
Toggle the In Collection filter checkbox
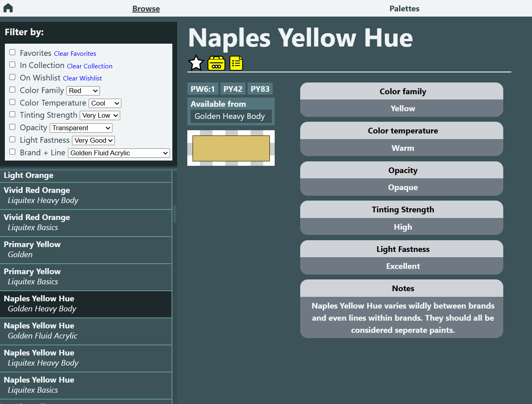[13, 65]
